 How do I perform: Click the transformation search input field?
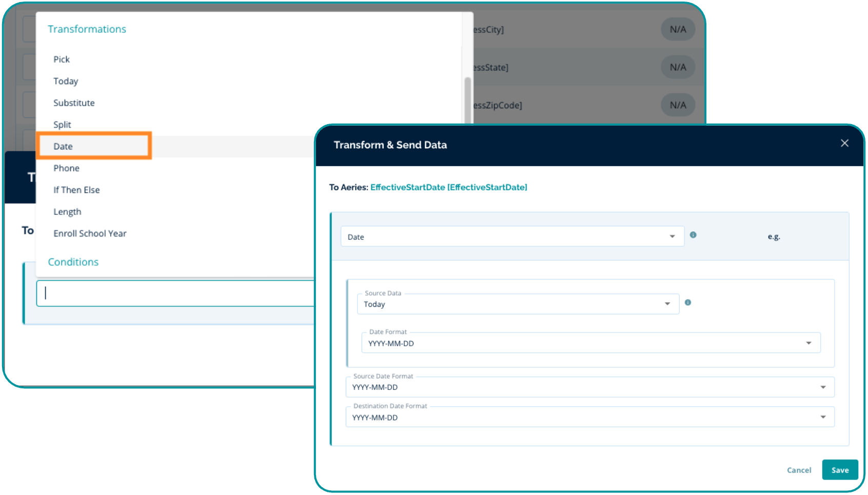coord(174,293)
